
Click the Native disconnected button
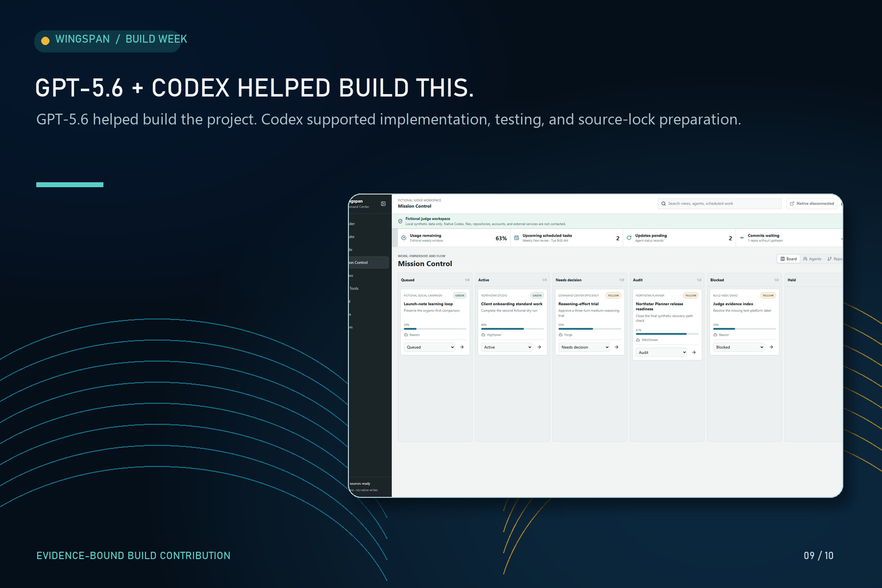click(812, 204)
